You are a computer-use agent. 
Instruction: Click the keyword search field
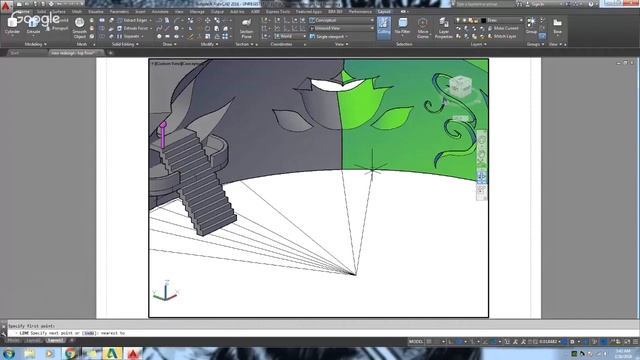[484, 4]
